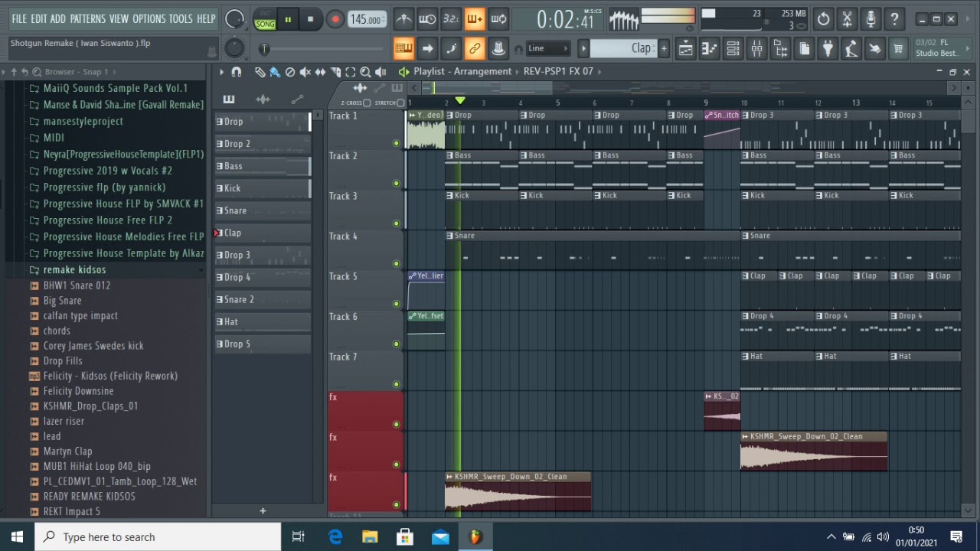Click the undo history icon
Screen dimensions: 980x551
pyautogui.click(x=823, y=19)
